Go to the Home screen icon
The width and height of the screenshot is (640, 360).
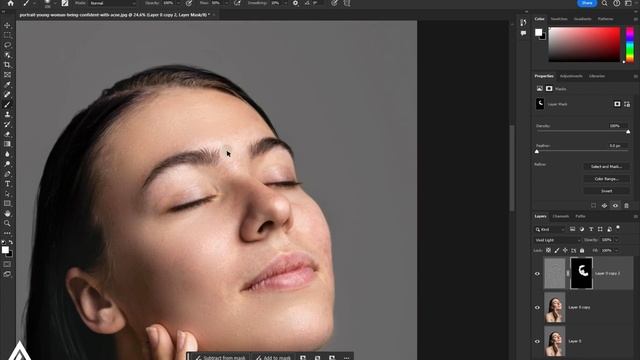click(11, 3)
